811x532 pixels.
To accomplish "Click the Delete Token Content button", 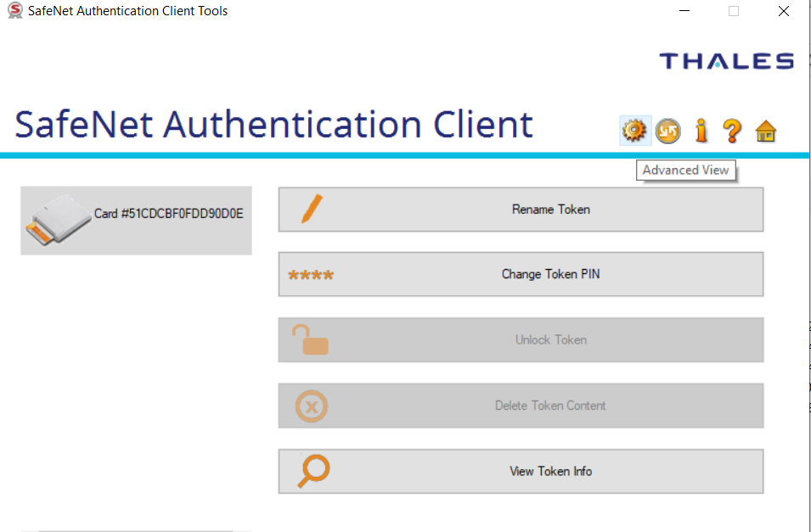I will 521,406.
